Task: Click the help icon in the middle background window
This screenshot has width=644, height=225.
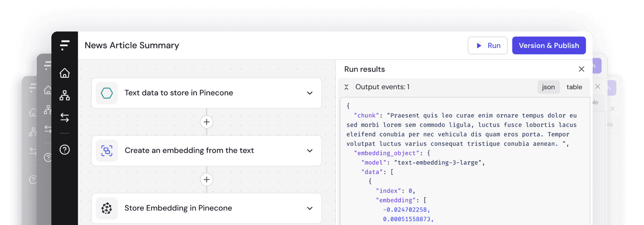Action: [48, 157]
